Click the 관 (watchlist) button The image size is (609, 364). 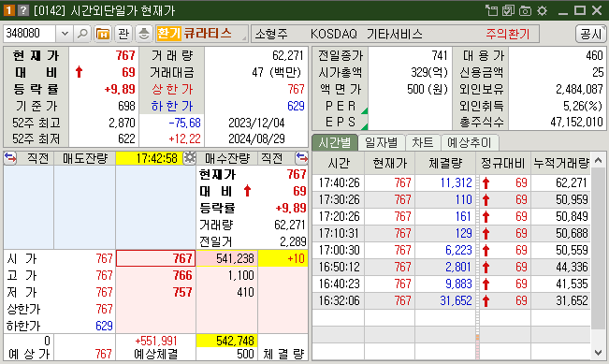click(123, 34)
